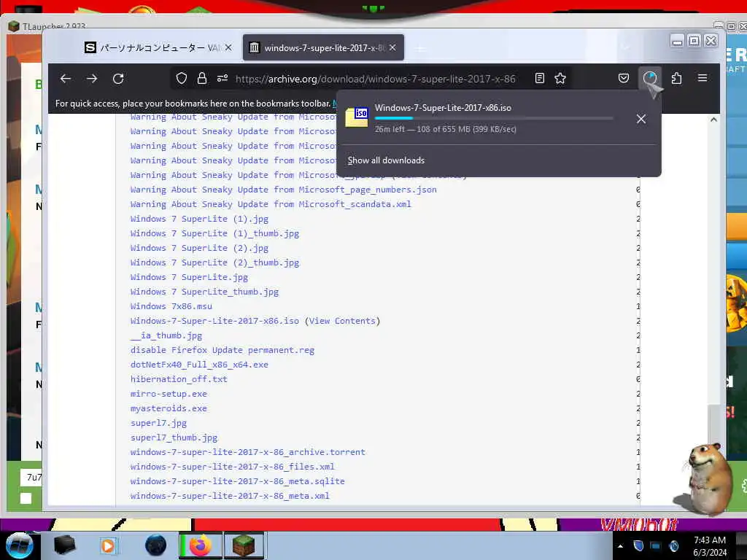
Task: Download dotNetFx40_Full_x86_x64.exe
Action: (199, 365)
